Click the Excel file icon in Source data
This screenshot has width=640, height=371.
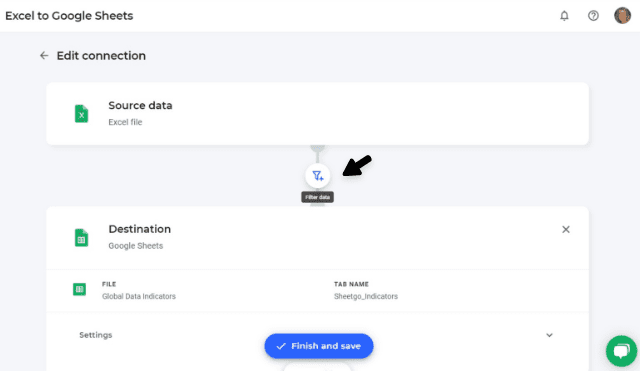click(81, 113)
